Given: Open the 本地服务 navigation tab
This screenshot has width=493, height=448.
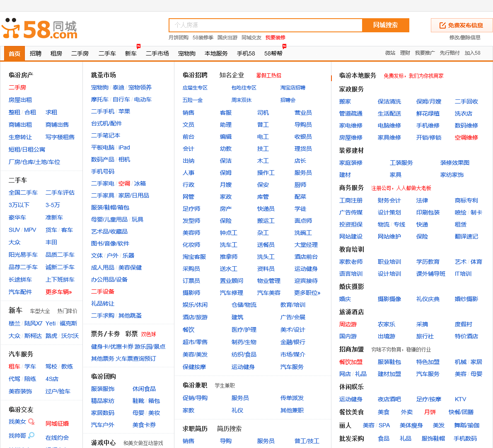Looking at the screenshot, I should tap(216, 53).
